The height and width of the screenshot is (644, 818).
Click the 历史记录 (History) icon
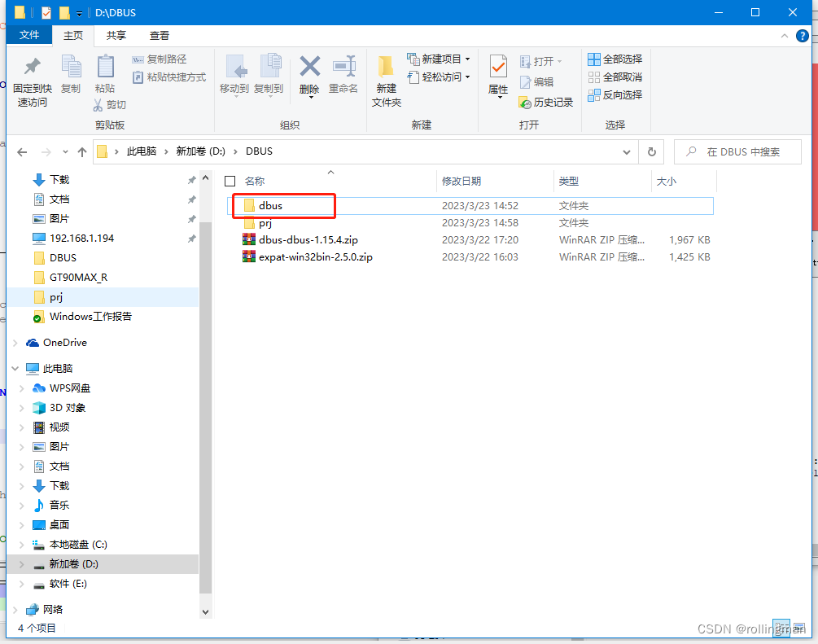546,102
